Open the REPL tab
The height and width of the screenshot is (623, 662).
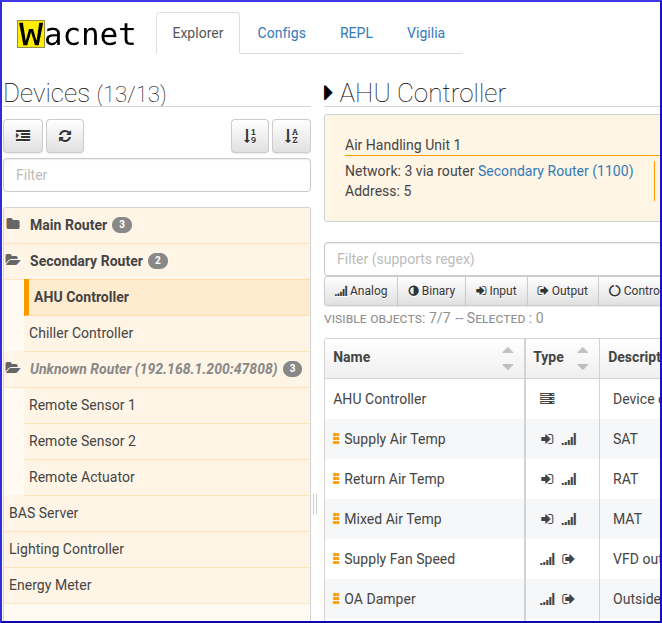coord(356,33)
